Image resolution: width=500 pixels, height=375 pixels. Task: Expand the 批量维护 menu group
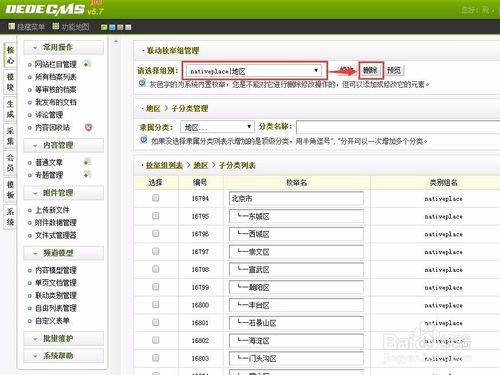[x=63, y=339]
